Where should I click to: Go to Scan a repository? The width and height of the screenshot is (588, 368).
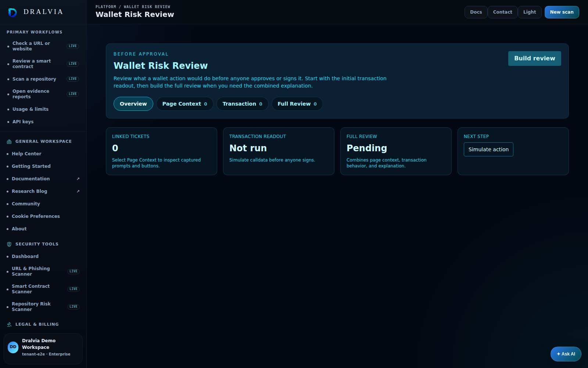pyautogui.click(x=43, y=79)
